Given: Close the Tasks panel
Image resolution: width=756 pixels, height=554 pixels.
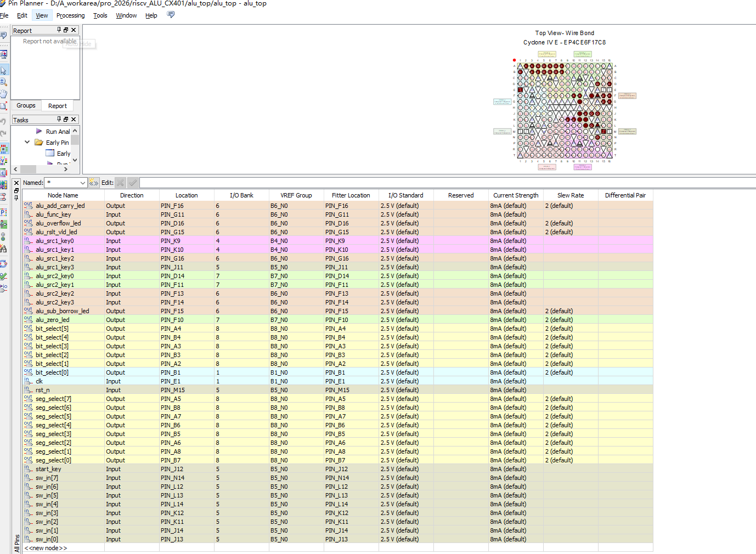Looking at the screenshot, I should tap(74, 119).
